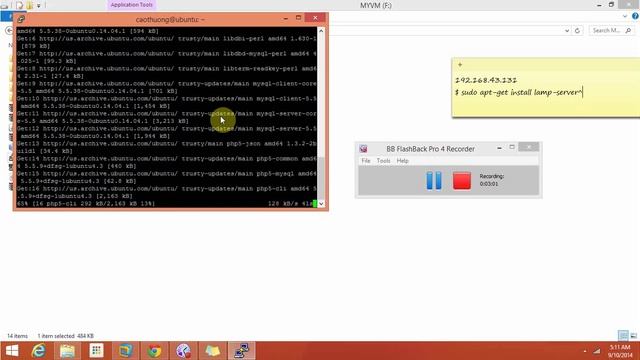Pause recording in BB FlashBack Recorder
Viewport: 640px width, 360px height.
pyautogui.click(x=434, y=180)
